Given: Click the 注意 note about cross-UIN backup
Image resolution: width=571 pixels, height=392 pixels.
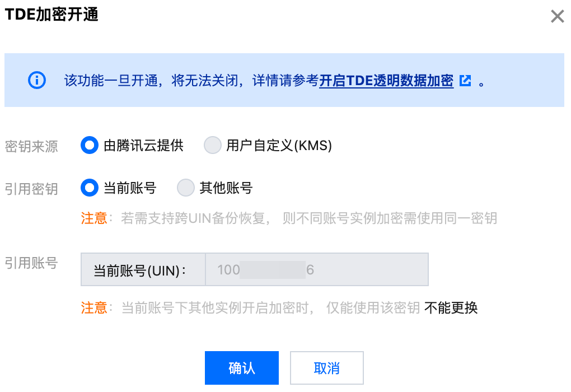Looking at the screenshot, I should coord(94,218).
